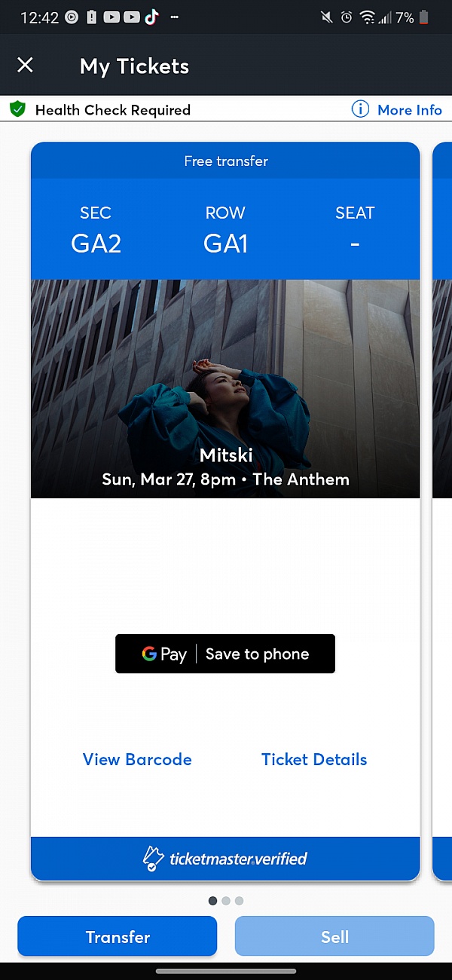452x980 pixels.
Task: Tap the TikTok icon in status bar
Action: click(x=152, y=17)
